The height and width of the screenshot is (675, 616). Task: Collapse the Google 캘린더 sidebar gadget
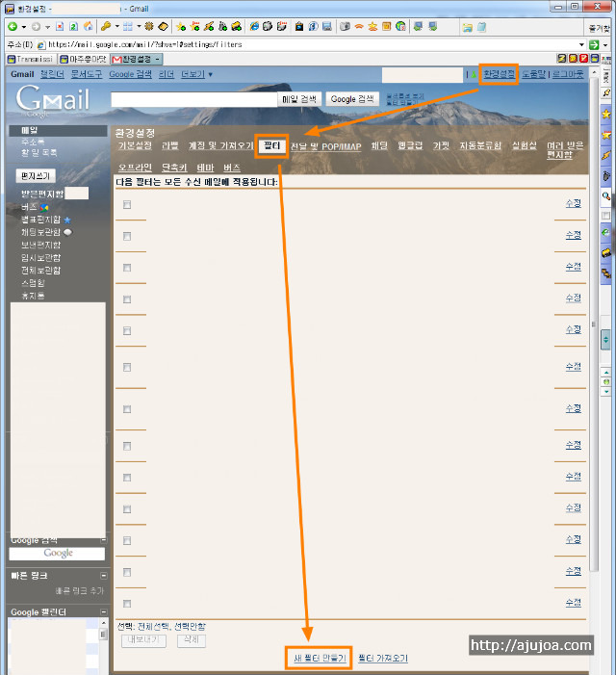pyautogui.click(x=103, y=611)
